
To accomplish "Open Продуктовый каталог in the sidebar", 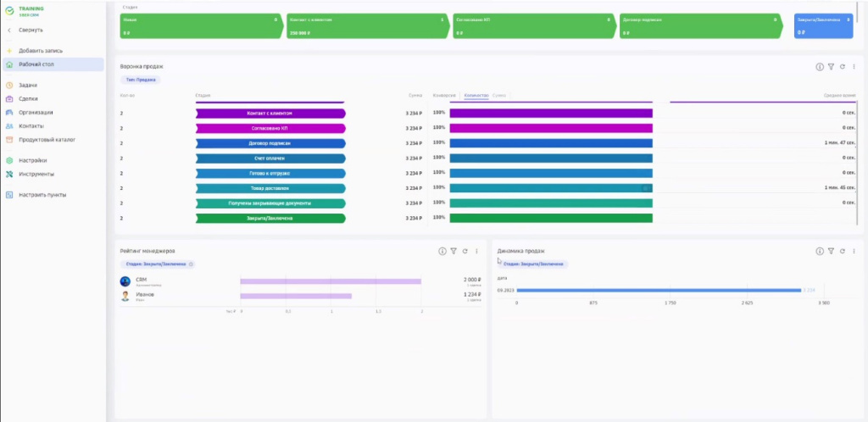I will click(x=47, y=140).
